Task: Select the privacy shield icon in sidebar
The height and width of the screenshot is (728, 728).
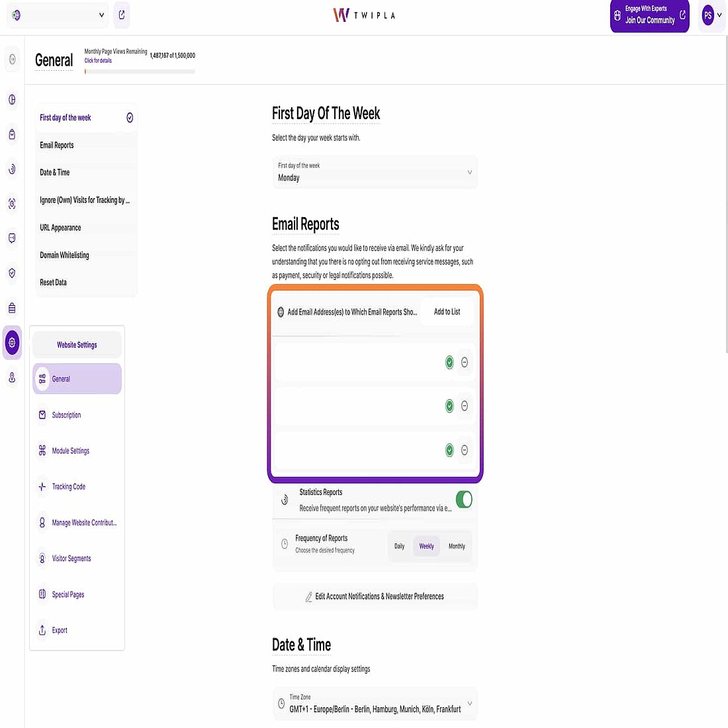Action: coord(12,273)
